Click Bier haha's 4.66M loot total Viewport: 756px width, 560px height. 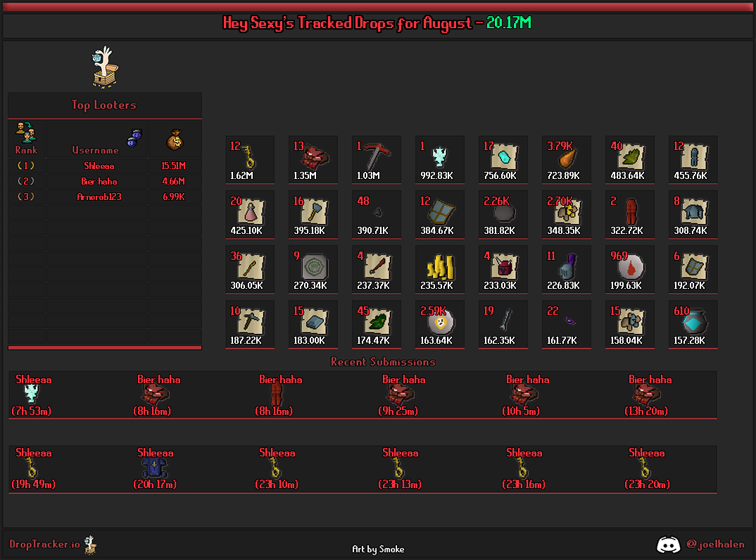174,181
